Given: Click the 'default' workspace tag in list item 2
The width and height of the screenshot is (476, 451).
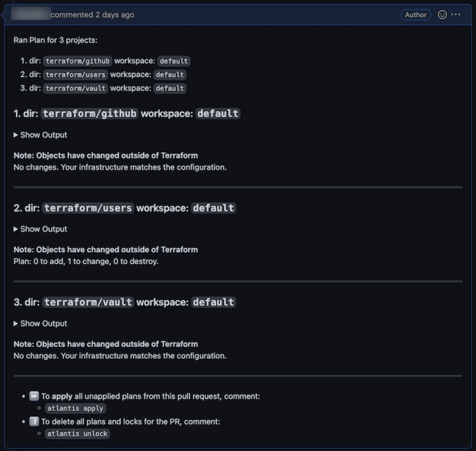Looking at the screenshot, I should coord(170,75).
